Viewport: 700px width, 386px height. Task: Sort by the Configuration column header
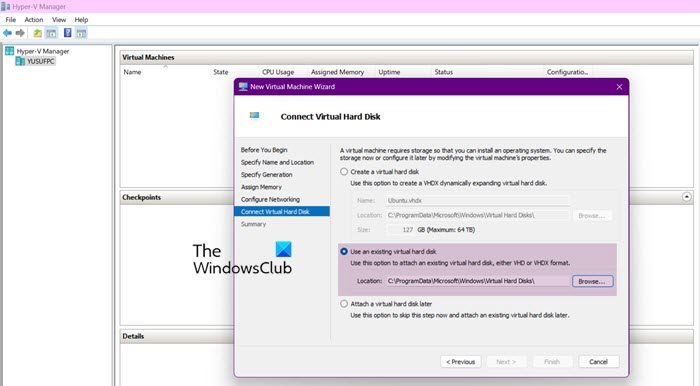click(567, 72)
